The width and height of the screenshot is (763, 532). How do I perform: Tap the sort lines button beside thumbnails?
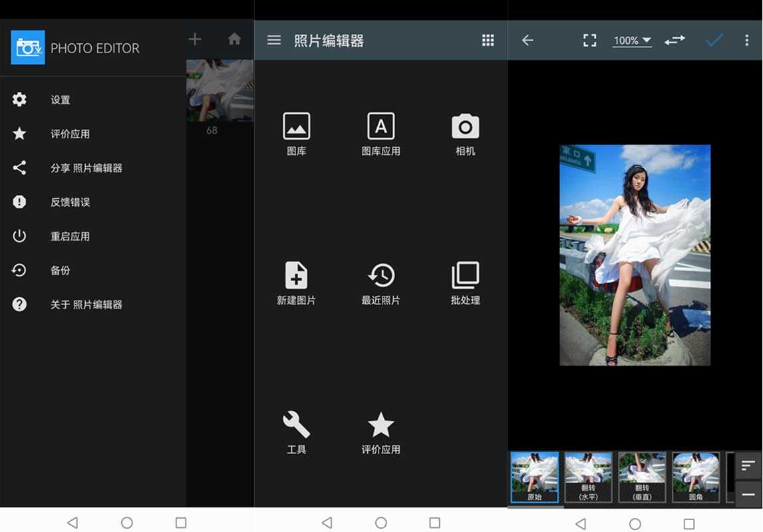tap(748, 465)
